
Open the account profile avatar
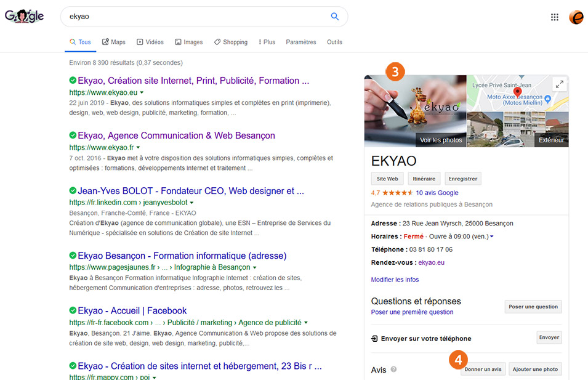(576, 17)
